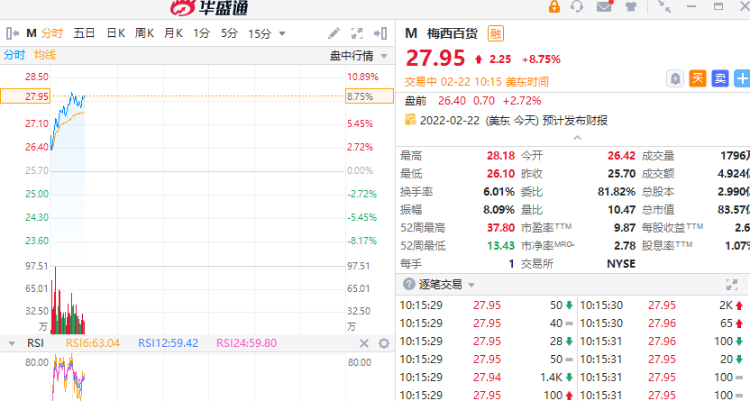Click the margin (融) badge
This screenshot has width=750, height=401.
[x=496, y=33]
